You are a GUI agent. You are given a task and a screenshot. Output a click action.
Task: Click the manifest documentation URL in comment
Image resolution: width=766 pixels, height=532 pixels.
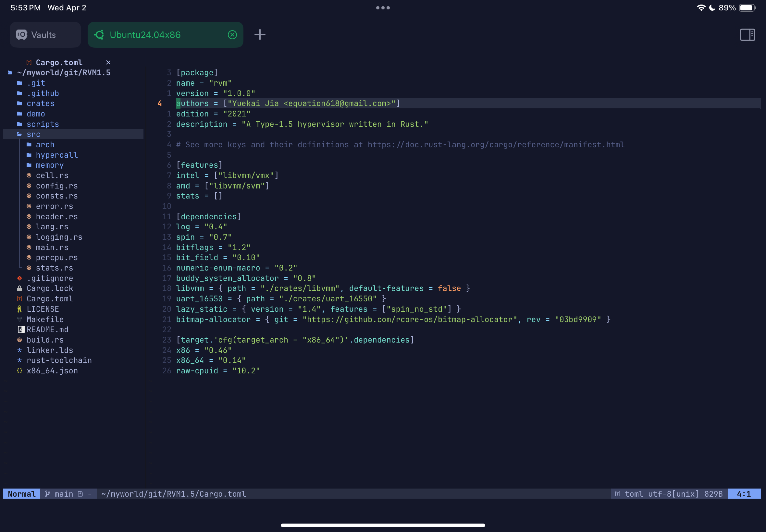[x=496, y=145]
